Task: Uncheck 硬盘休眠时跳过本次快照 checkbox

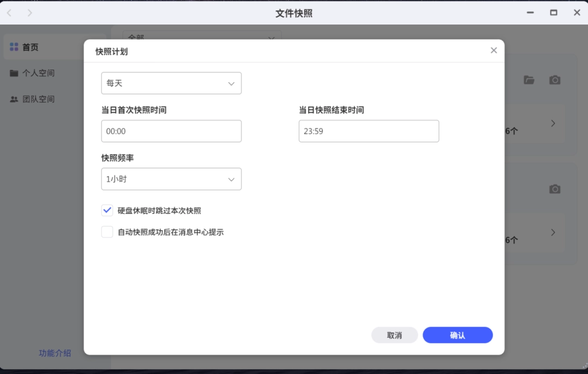Action: pos(107,211)
